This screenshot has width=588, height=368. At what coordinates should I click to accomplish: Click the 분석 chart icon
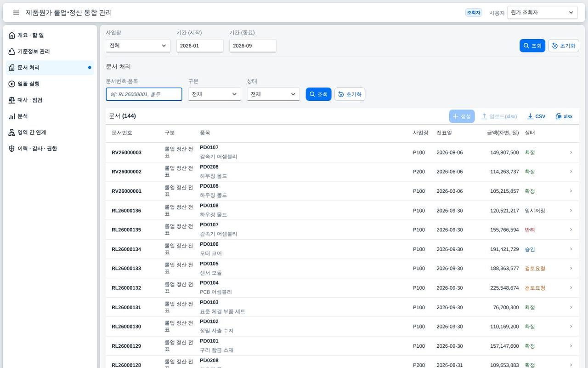coord(12,116)
